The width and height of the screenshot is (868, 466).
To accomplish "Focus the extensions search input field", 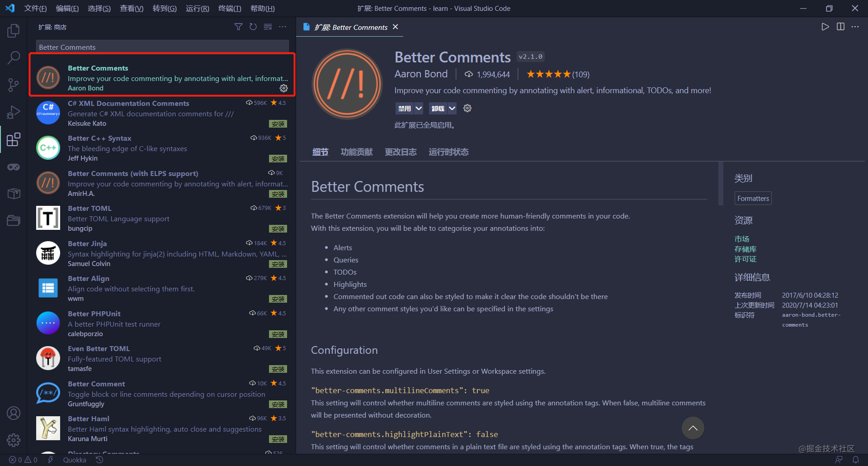I will pyautogui.click(x=162, y=47).
